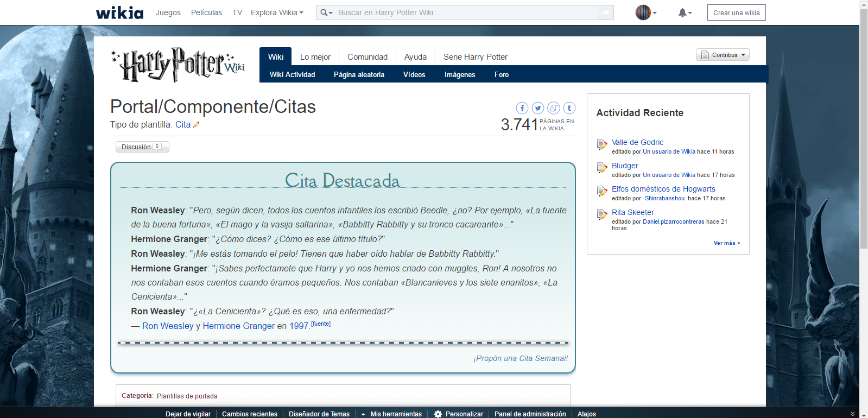Collapse bottom toolbar with double chevron
This screenshot has width=868, height=418.
click(853, 414)
